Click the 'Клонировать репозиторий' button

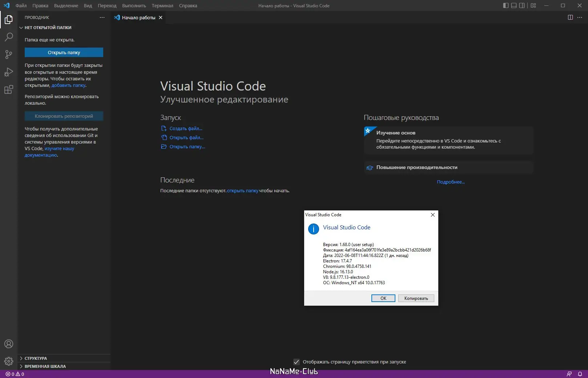click(x=64, y=116)
